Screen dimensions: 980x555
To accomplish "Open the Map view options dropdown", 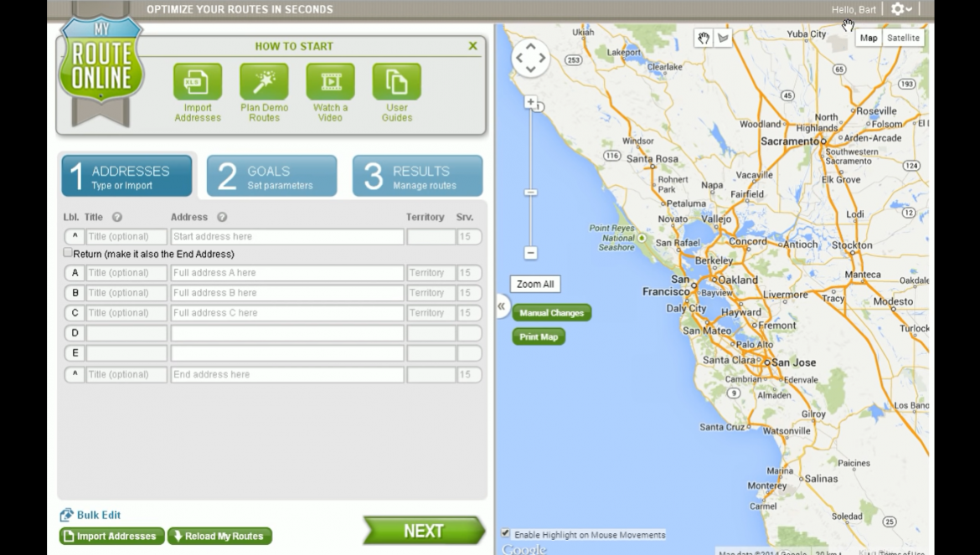I will pos(869,38).
